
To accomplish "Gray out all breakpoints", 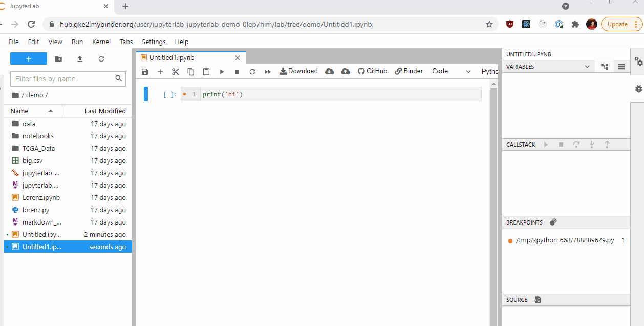I will [553, 222].
